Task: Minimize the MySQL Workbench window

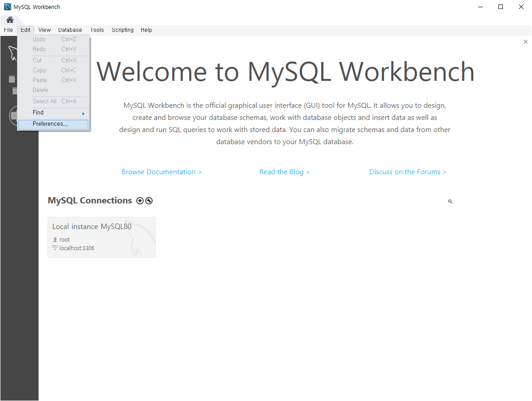Action: point(480,7)
